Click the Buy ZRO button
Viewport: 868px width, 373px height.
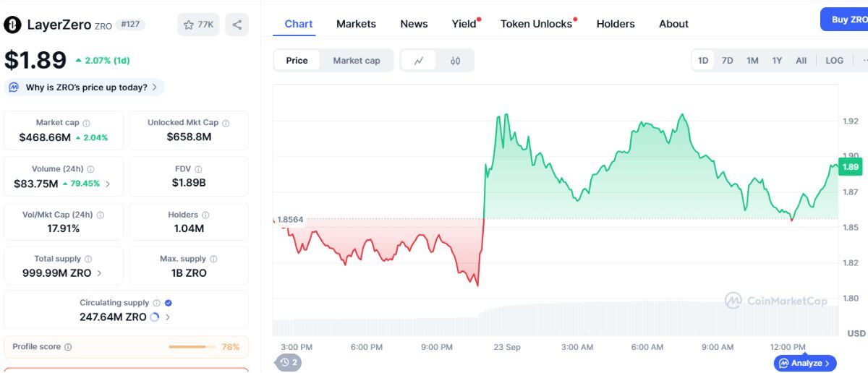coord(846,20)
